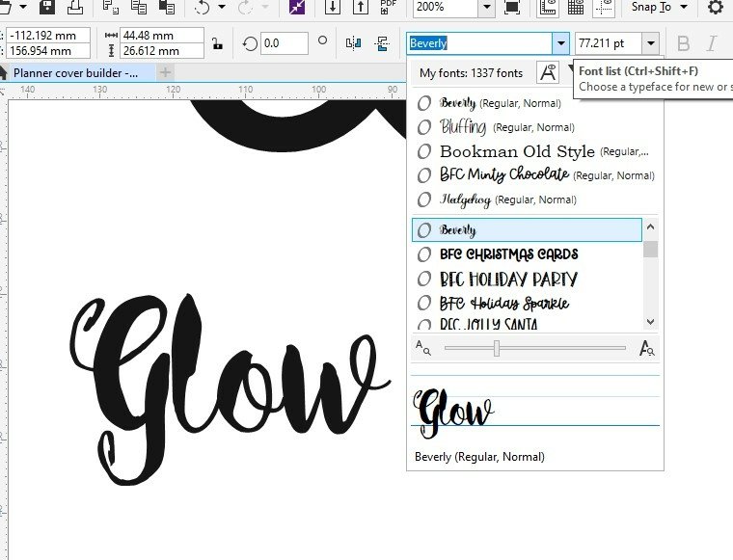Select the Bookman Old Style font
Screen dimensions: 733x560
tap(517, 151)
